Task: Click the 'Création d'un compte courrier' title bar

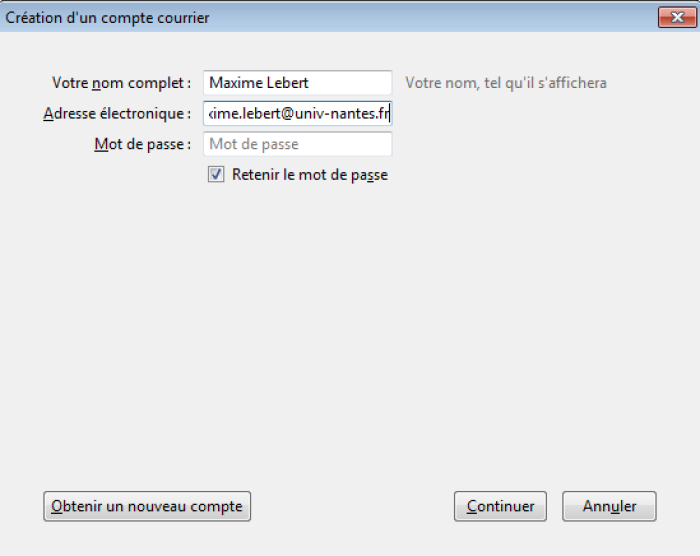Action: [108, 18]
